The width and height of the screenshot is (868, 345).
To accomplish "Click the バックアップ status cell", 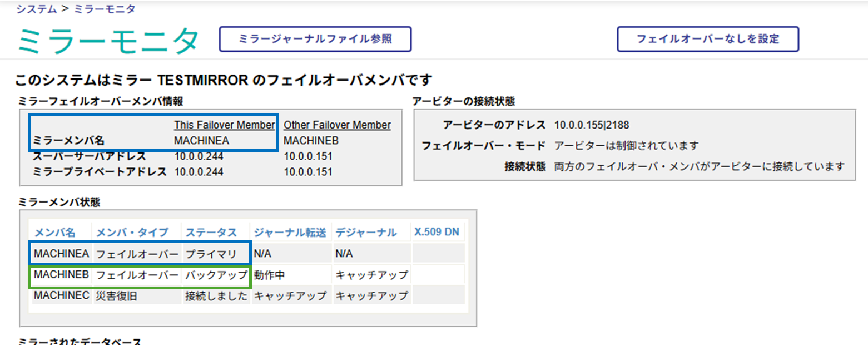I will coord(216,275).
